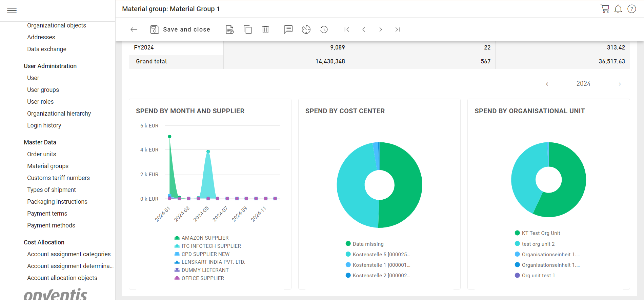The width and height of the screenshot is (644, 300).
Task: Open Payment terms in the sidebar
Action: click(x=47, y=214)
